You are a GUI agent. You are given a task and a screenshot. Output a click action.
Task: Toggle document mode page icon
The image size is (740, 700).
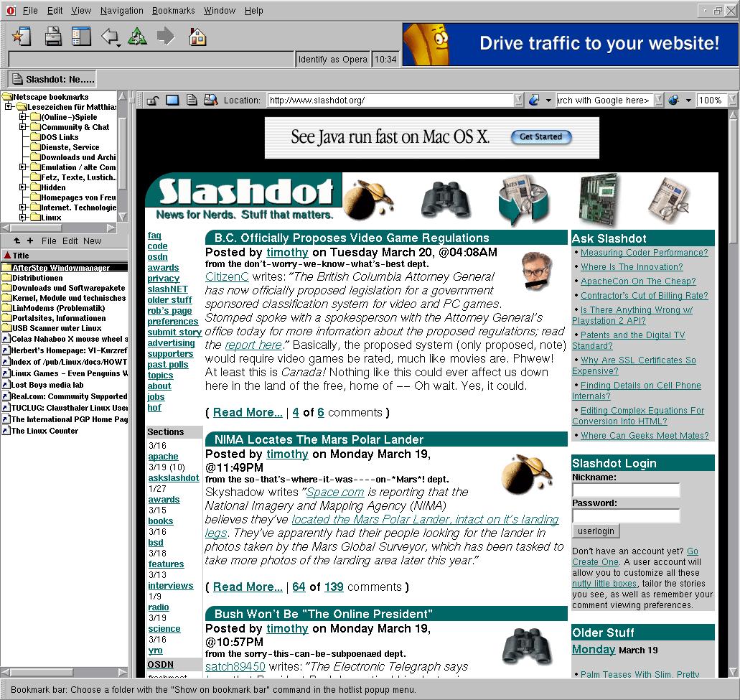pyautogui.click(x=192, y=101)
